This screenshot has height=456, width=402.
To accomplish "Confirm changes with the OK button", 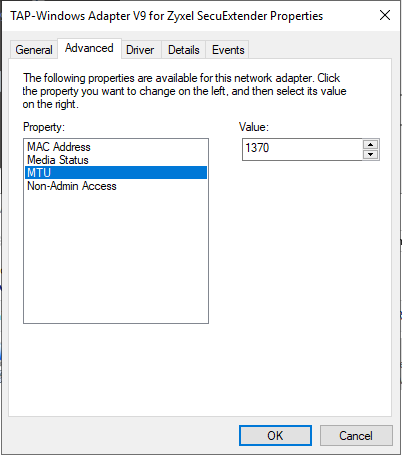I will point(275,435).
